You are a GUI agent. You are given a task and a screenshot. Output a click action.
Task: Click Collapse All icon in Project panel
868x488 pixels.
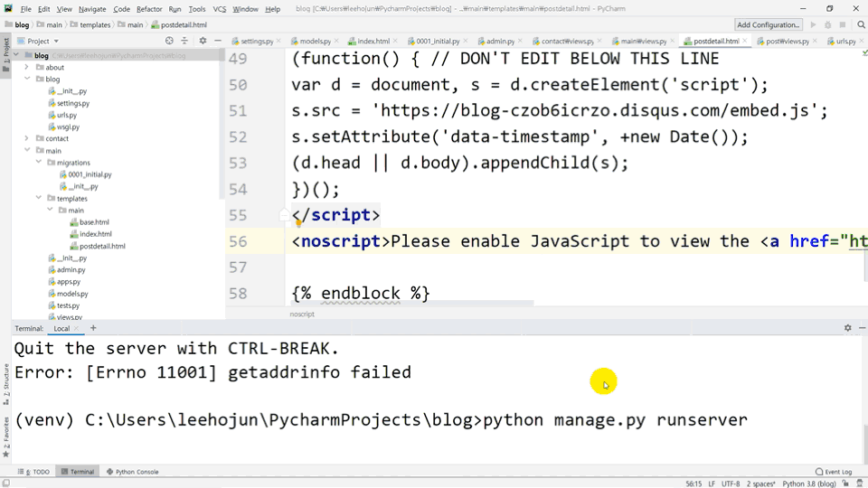click(x=184, y=41)
